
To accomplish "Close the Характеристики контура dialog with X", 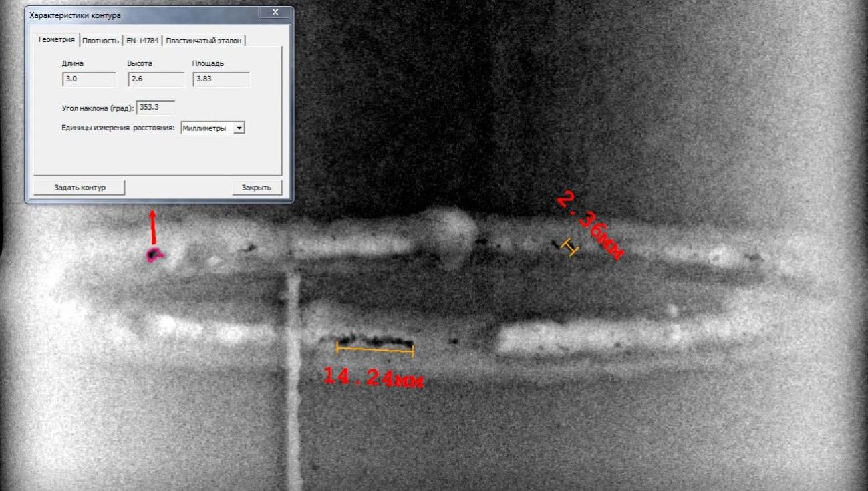I will 275,13.
